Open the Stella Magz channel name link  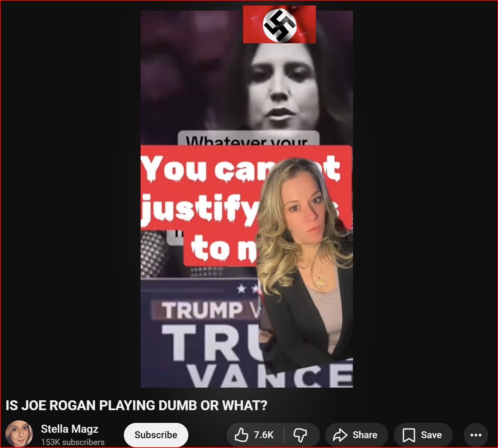tap(69, 429)
